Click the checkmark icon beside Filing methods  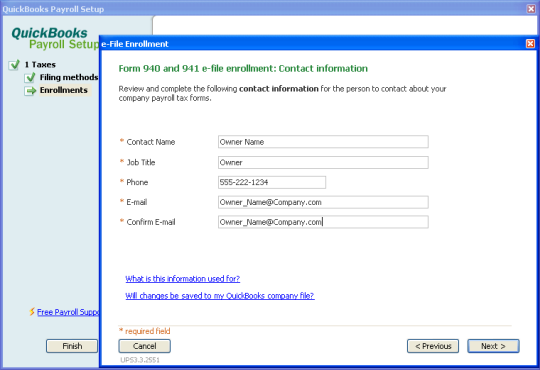pos(30,78)
